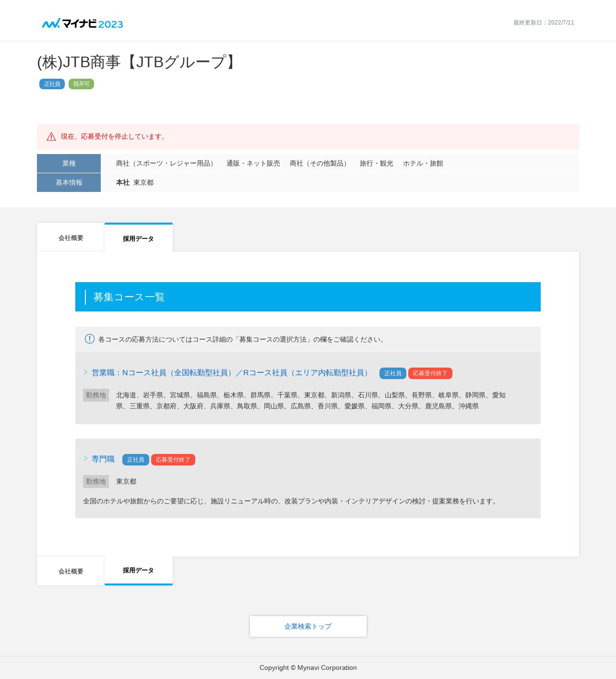Screen dimensions: 616x679
Task: Click the blue info circle icon
Action: pyautogui.click(x=90, y=339)
